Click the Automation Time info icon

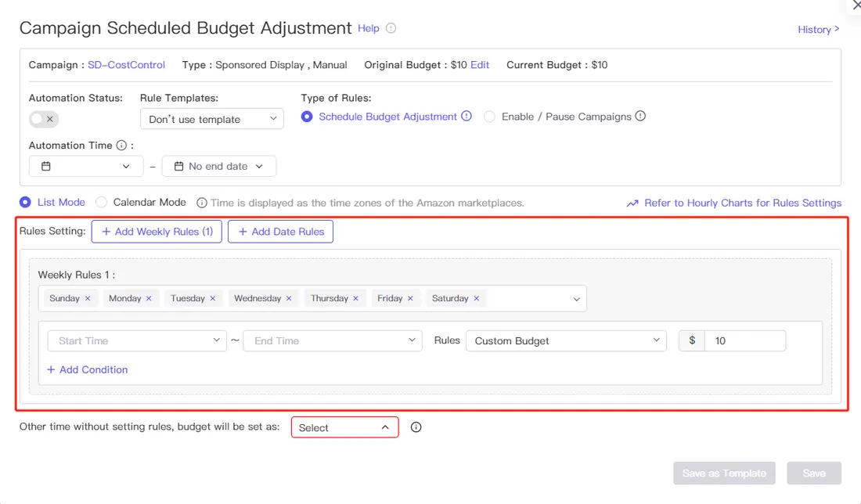[121, 146]
